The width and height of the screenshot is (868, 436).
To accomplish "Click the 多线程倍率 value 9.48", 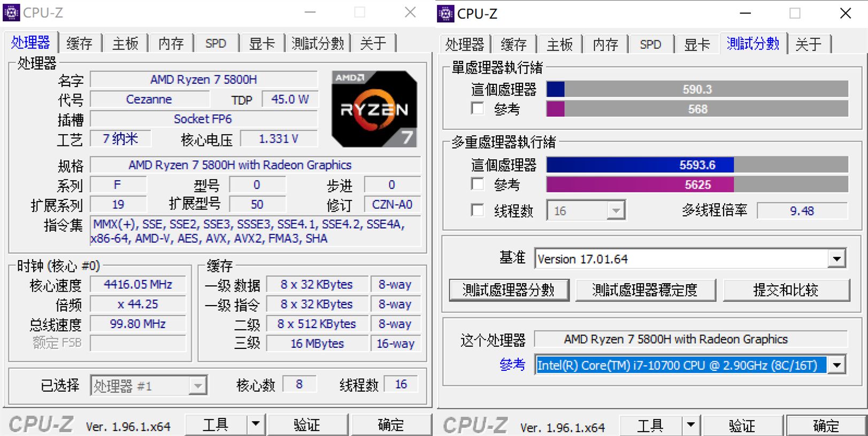I will [x=802, y=211].
